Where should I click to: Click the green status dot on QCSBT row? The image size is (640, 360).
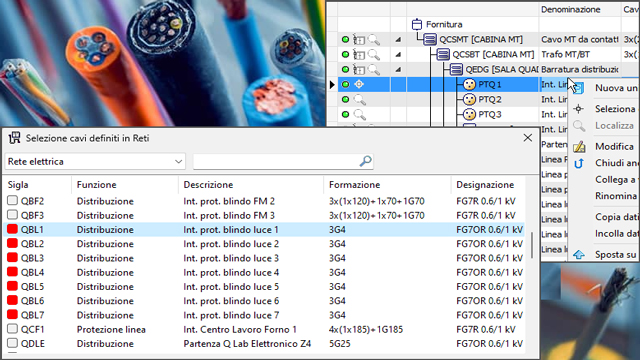coord(345,54)
